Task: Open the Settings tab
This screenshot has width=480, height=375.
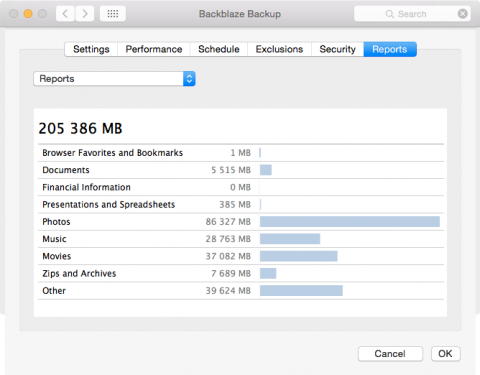Action: click(x=91, y=49)
